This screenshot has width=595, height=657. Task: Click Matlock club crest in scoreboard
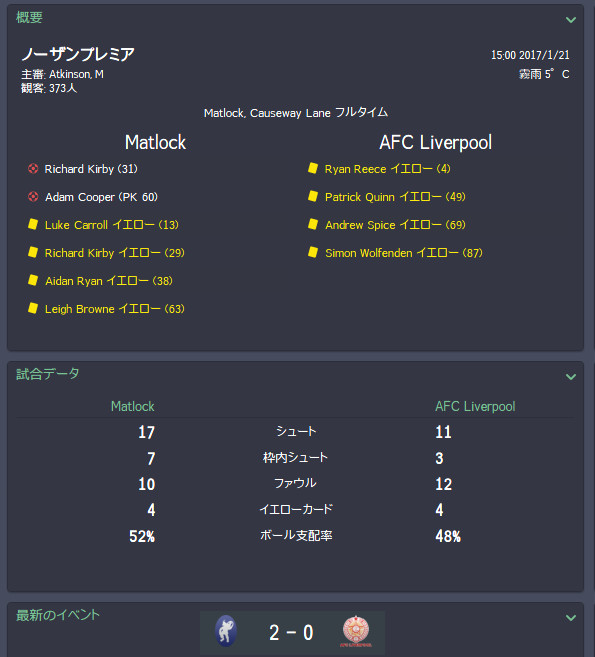[x=226, y=631]
